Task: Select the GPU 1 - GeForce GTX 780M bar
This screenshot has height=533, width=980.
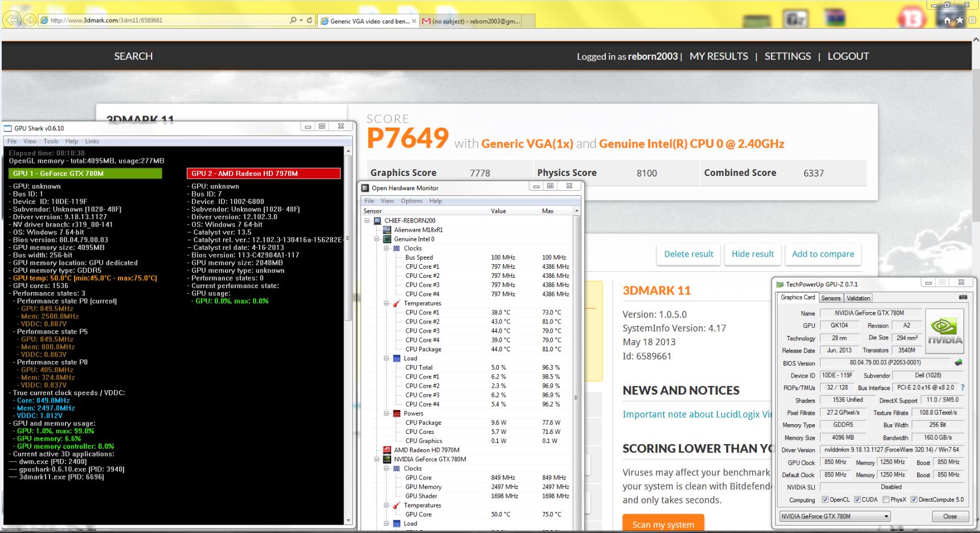Action: coord(85,173)
